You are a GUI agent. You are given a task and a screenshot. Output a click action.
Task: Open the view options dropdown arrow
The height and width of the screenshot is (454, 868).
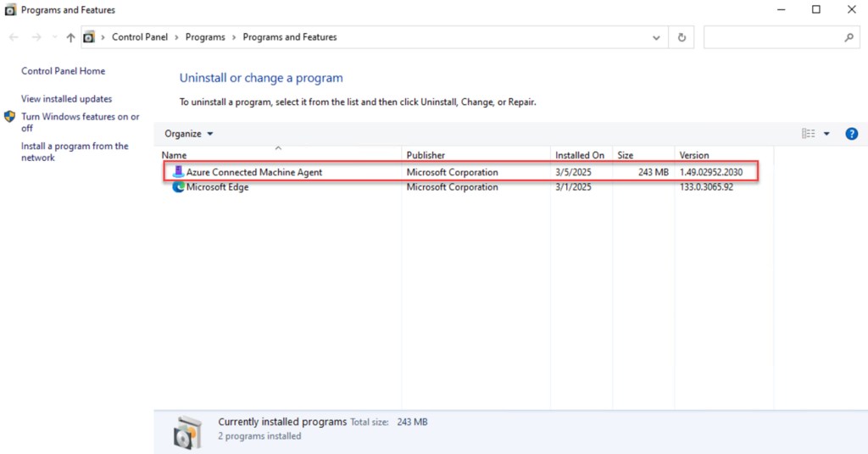point(826,134)
